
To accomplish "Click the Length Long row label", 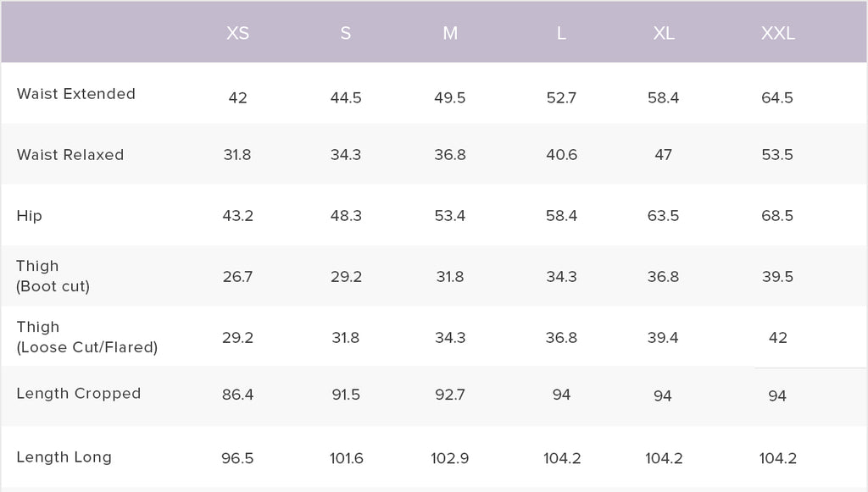I will tap(64, 457).
